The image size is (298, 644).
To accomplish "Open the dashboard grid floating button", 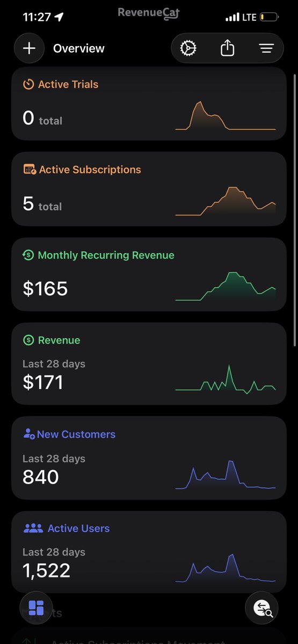I will point(36,608).
